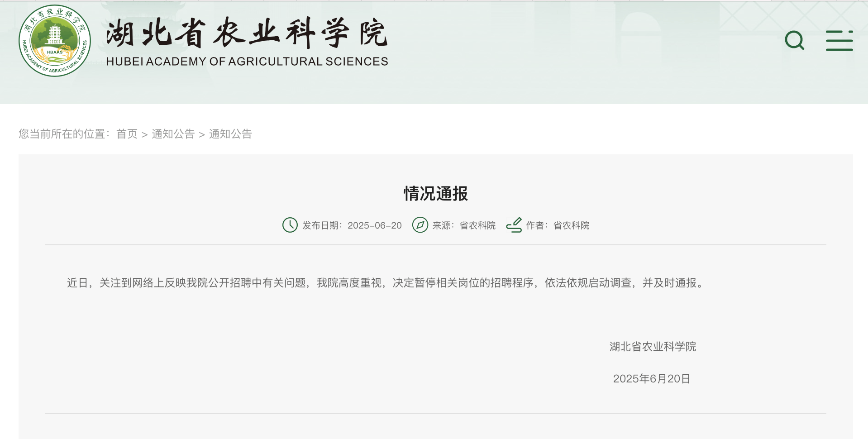Select the publish date 2025-06-20 text
This screenshot has height=439, width=868.
coord(375,225)
